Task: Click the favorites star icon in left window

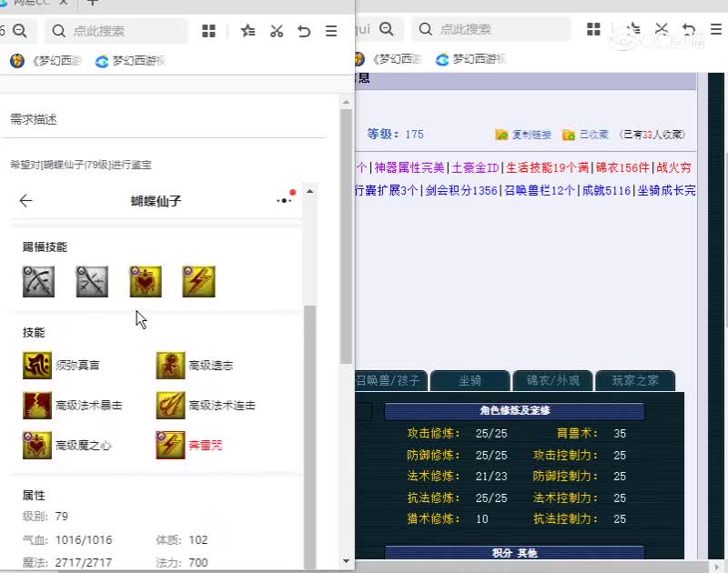Action: coord(248,31)
